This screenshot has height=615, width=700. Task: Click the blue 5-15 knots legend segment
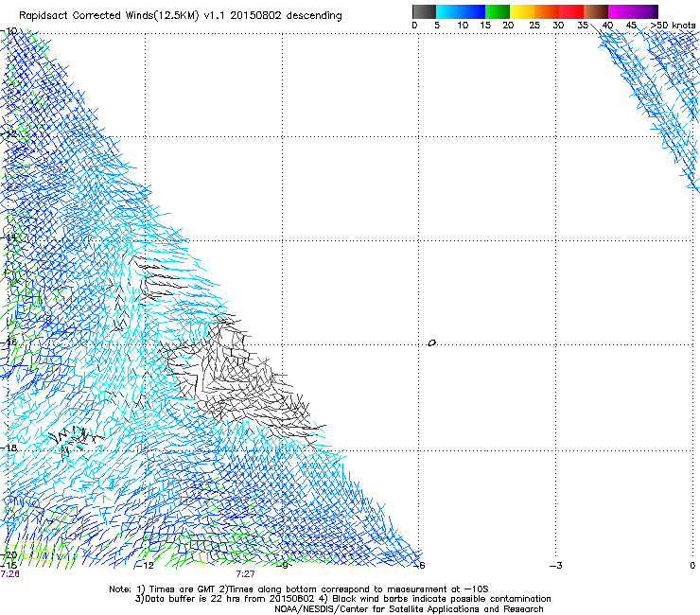click(x=461, y=11)
